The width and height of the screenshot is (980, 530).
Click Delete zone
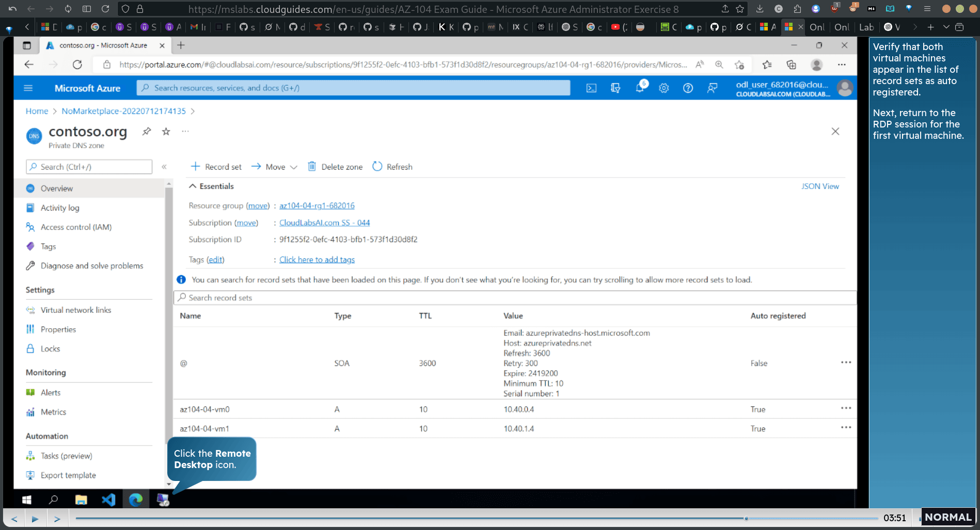335,167
